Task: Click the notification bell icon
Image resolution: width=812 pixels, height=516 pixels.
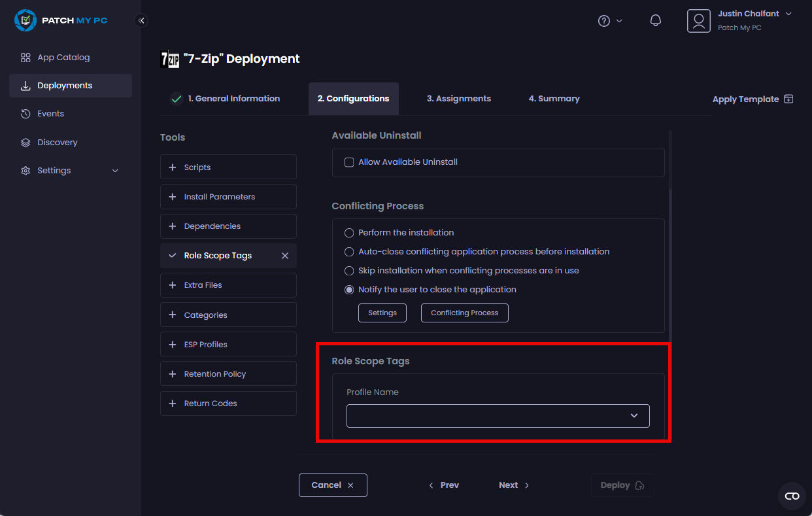Action: pos(655,21)
